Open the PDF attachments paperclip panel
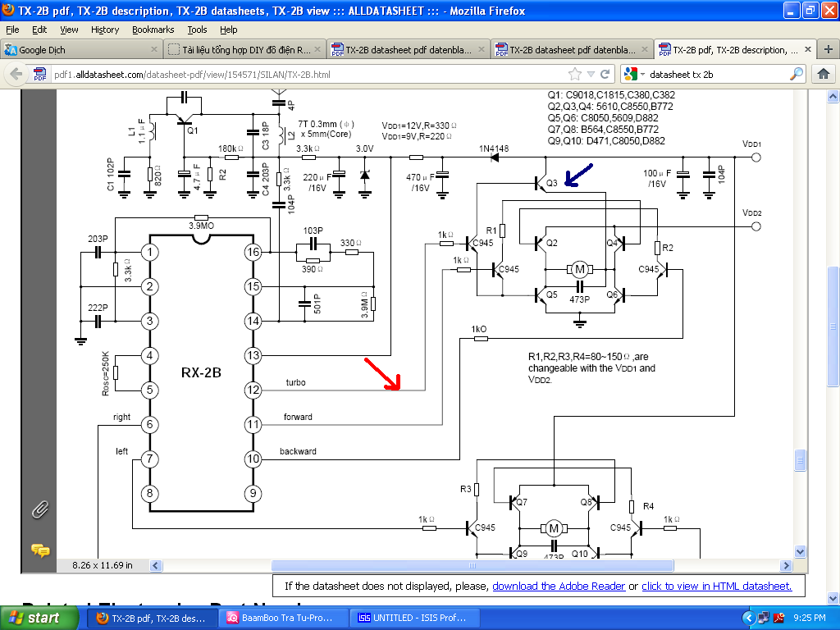Image resolution: width=840 pixels, height=630 pixels. (x=39, y=510)
